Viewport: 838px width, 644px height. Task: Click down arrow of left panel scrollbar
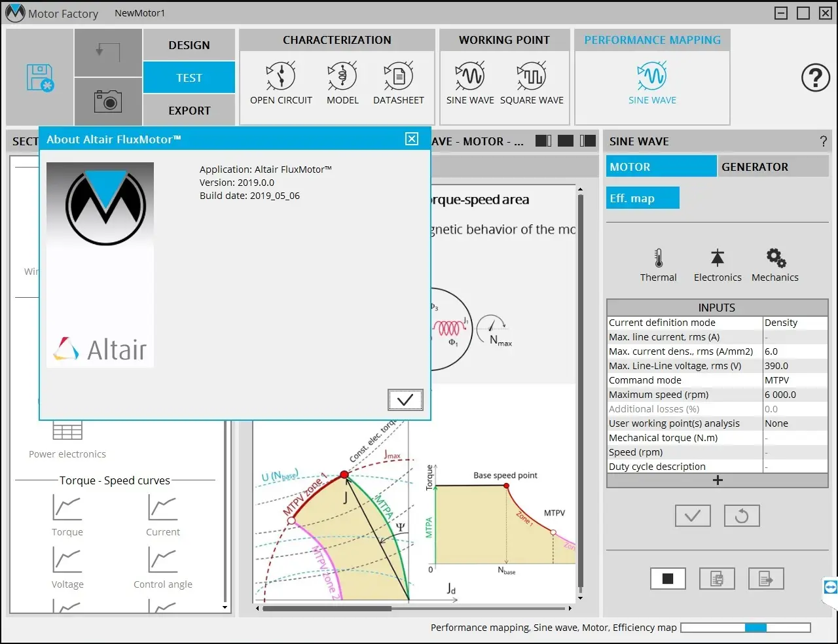click(225, 607)
